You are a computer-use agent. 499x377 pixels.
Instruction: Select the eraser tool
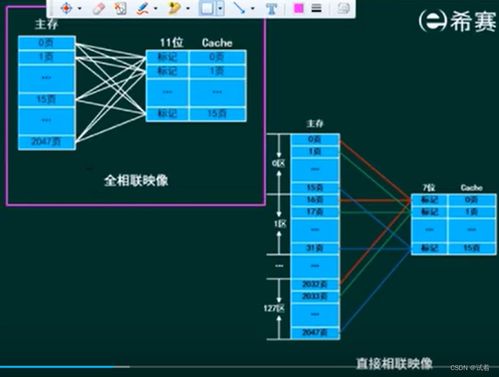[99, 8]
